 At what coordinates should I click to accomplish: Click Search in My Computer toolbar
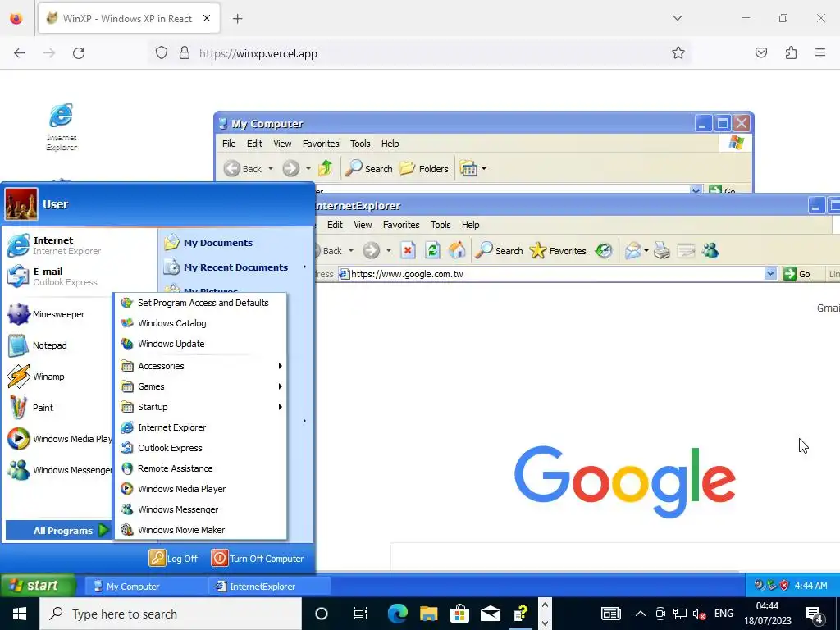coord(368,169)
